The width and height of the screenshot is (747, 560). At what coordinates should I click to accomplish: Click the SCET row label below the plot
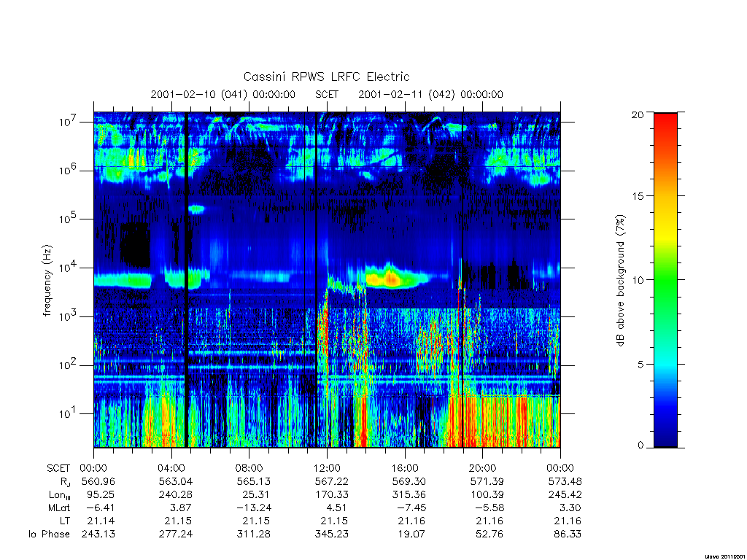58,468
